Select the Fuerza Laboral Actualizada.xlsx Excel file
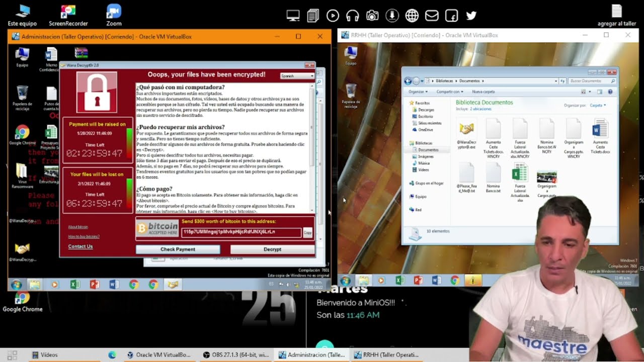Viewport: 644px width, 362px height. point(520,183)
